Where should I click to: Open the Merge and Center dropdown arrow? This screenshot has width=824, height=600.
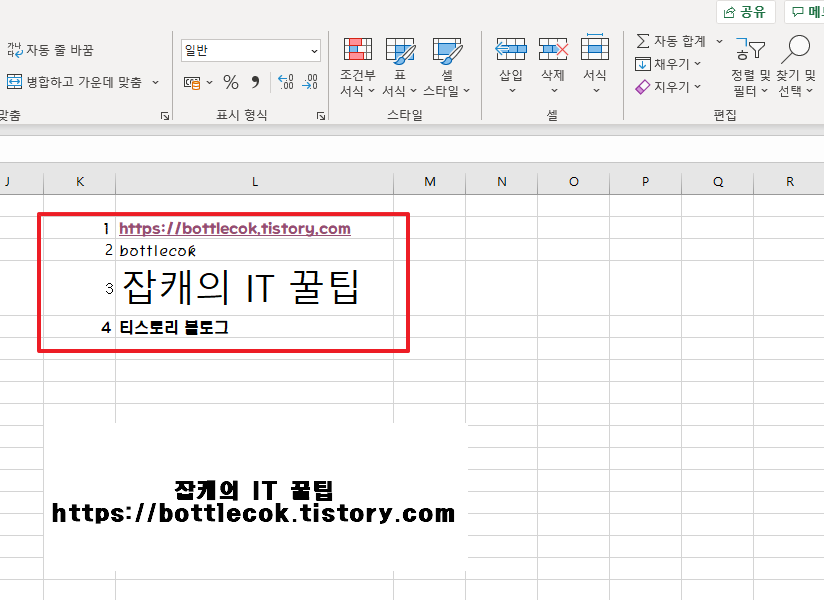point(155,82)
